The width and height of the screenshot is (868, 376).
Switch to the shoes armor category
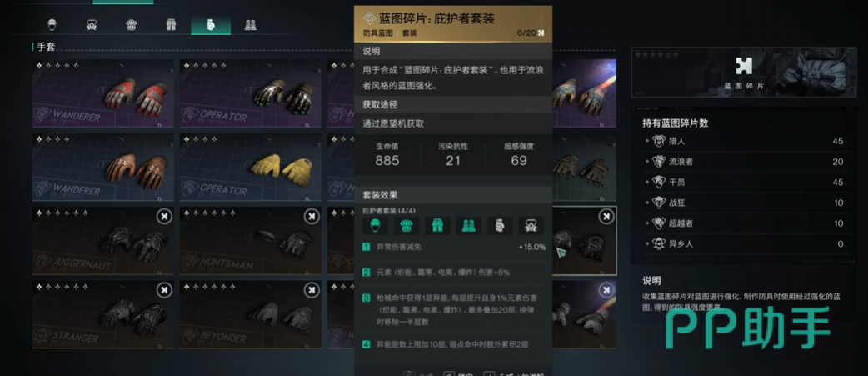pos(250,25)
